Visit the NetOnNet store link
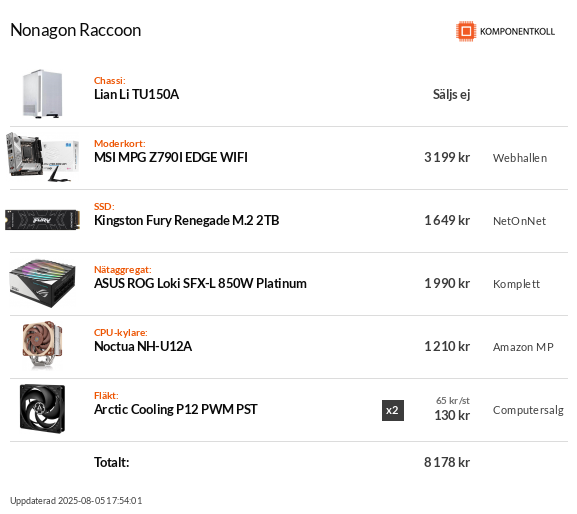Screen dimensions: 577x514 [519, 221]
